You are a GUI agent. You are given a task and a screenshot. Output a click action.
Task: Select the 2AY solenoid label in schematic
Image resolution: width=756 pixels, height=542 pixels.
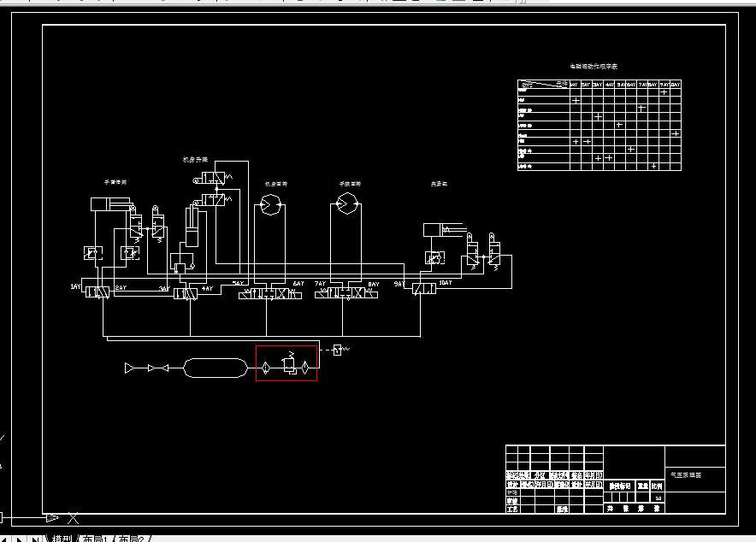pos(121,287)
